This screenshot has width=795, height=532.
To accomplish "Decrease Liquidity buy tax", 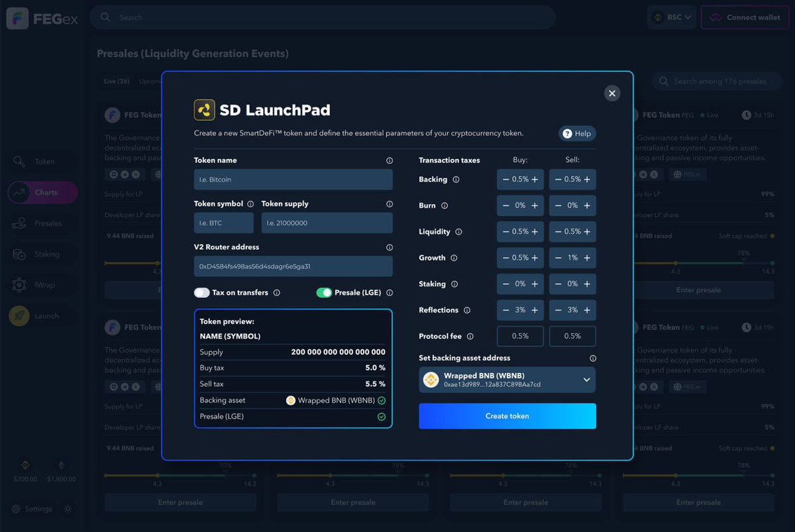I will click(506, 232).
